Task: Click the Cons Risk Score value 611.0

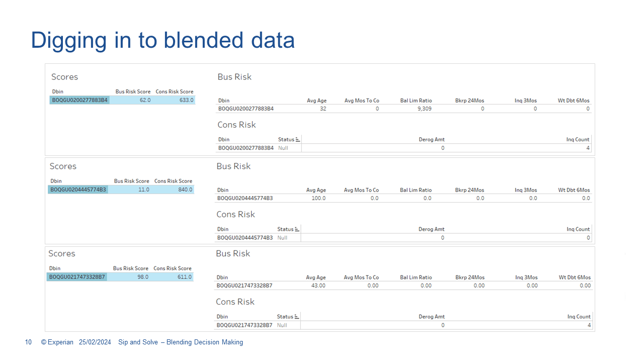Action: pos(184,277)
